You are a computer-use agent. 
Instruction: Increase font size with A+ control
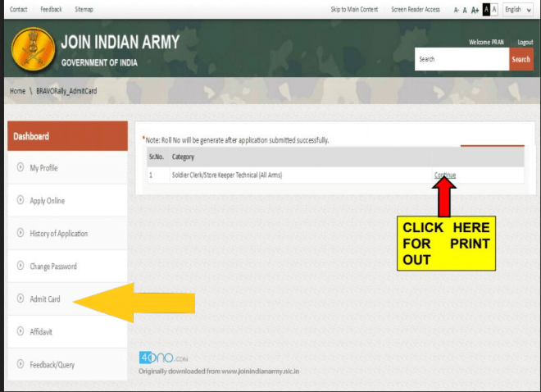(475, 11)
